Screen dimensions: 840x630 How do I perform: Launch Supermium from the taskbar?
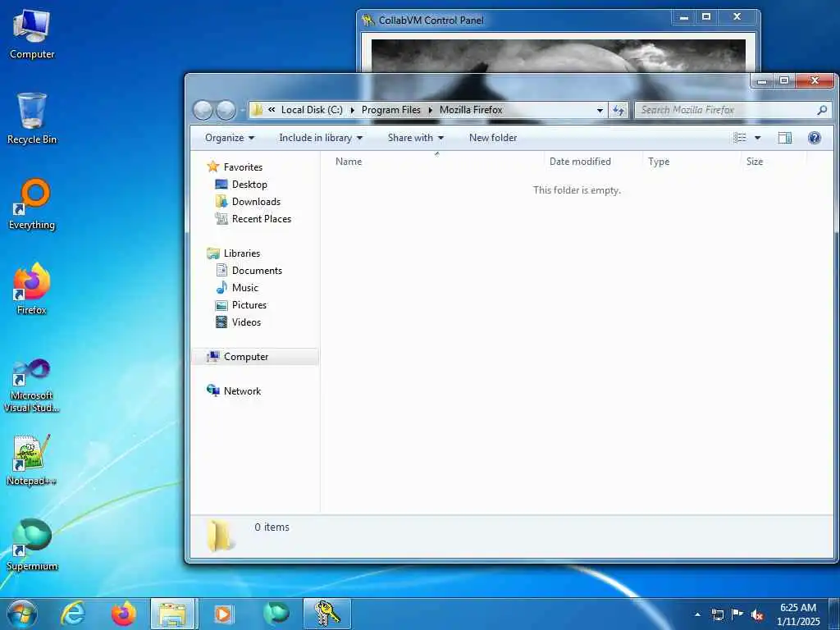click(276, 614)
